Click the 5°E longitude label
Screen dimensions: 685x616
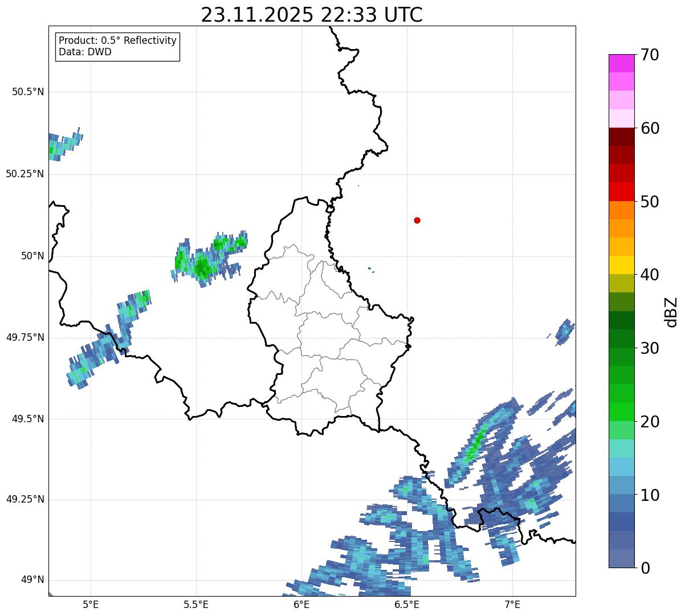[x=91, y=604]
